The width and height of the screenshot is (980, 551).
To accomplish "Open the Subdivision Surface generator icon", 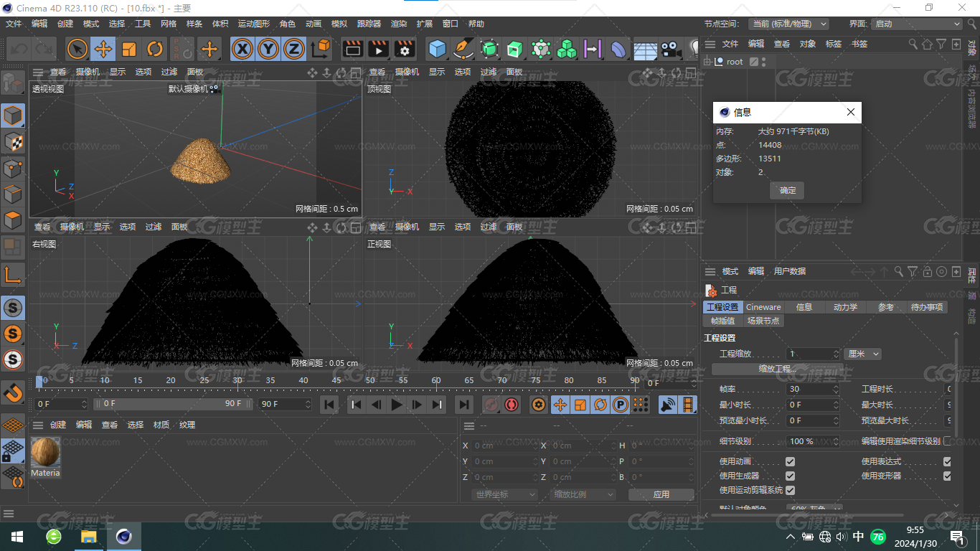I will coord(489,49).
